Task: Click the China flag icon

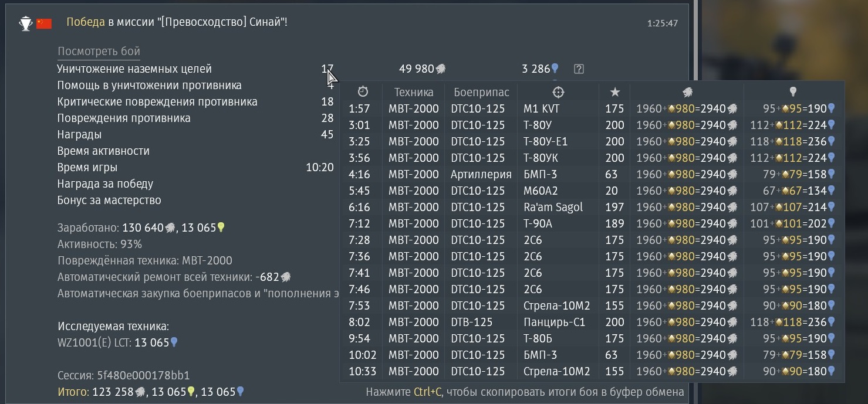Action: click(44, 23)
